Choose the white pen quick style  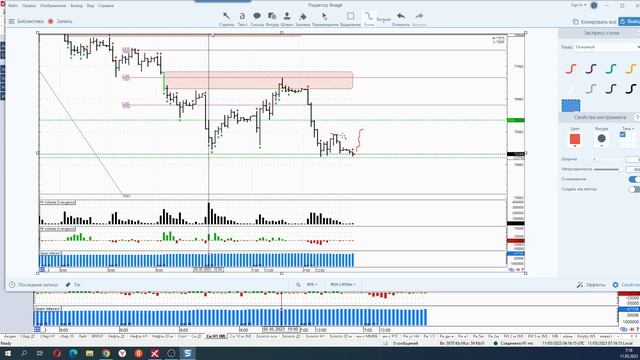point(571,89)
